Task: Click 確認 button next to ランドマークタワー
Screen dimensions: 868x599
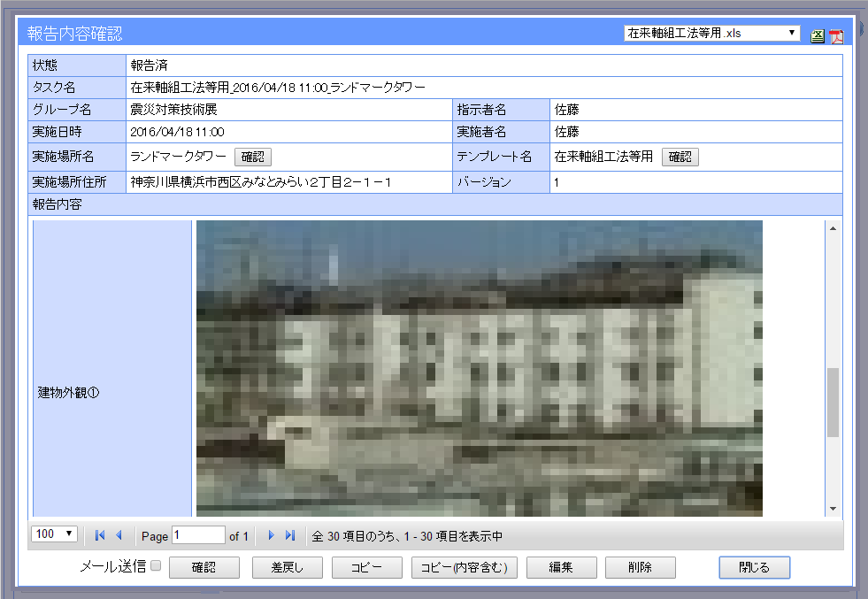Action: (x=253, y=157)
